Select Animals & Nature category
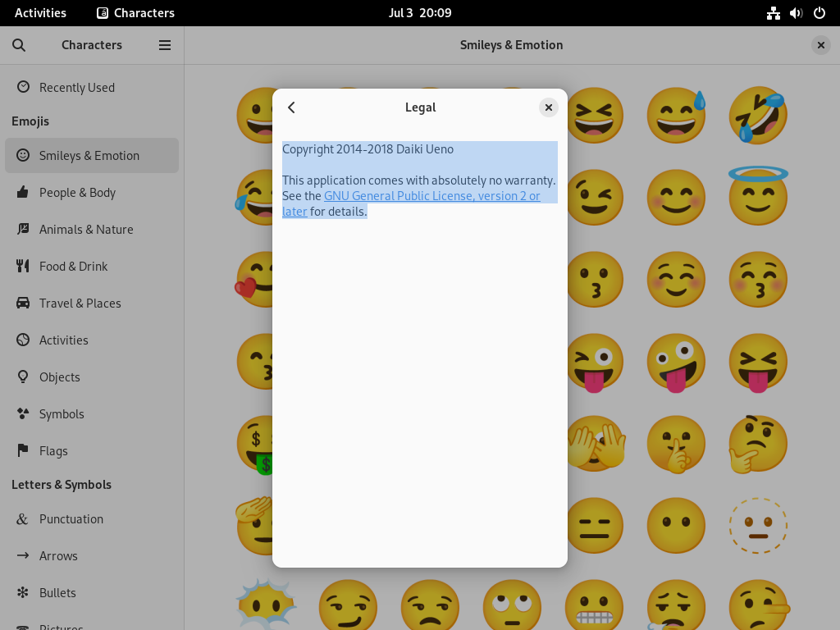Screen dimensions: 840x630 [92, 230]
